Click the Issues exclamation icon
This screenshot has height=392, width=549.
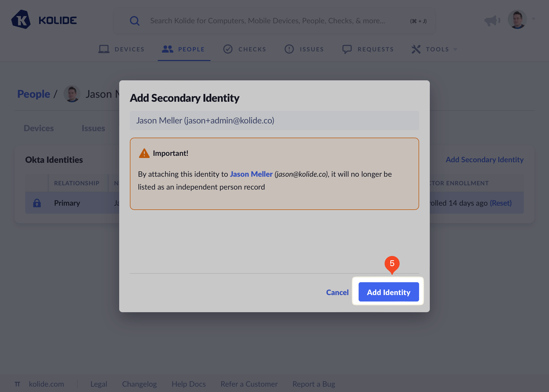click(x=289, y=49)
